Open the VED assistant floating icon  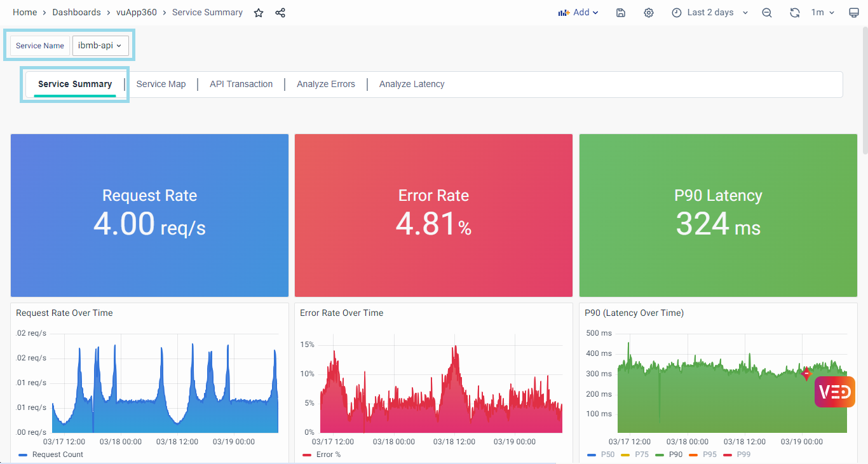coord(834,392)
